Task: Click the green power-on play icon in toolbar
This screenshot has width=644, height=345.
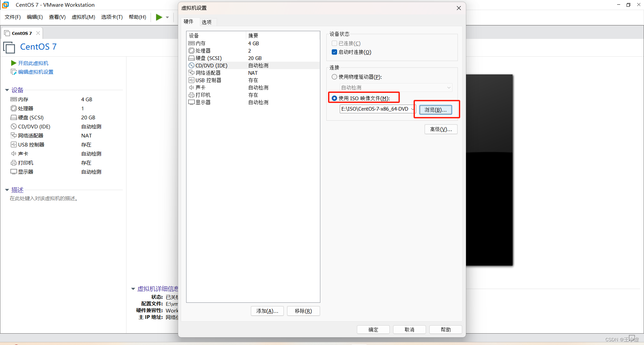Action: [x=159, y=17]
